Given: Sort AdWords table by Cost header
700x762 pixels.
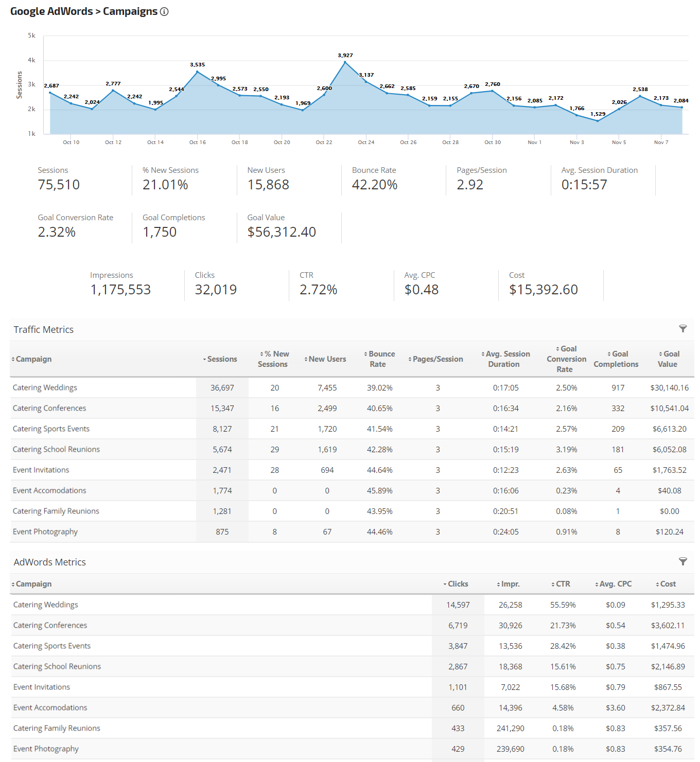Looking at the screenshot, I should coord(667,584).
